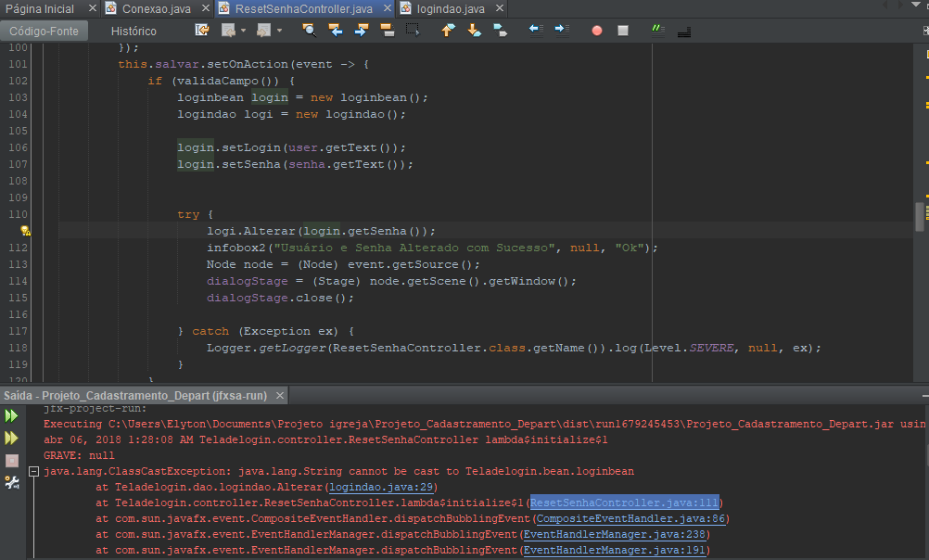Switch to logindao.java tab

(x=451, y=9)
